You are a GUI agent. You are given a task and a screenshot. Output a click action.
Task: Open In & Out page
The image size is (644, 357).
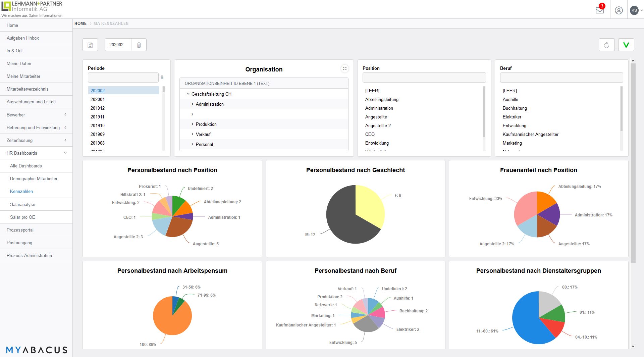pos(36,51)
